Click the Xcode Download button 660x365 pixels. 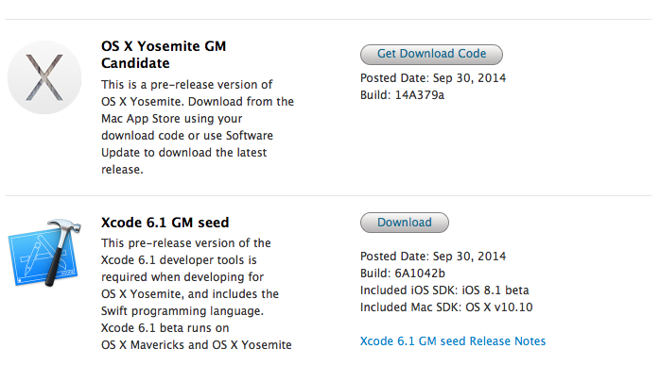405,222
